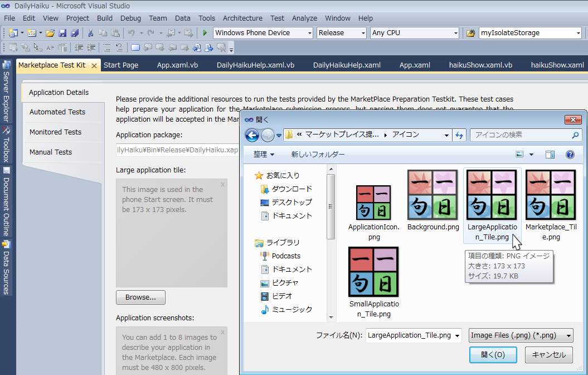Select the Monitored Tests tab
The width and height of the screenshot is (588, 375).
(63, 132)
